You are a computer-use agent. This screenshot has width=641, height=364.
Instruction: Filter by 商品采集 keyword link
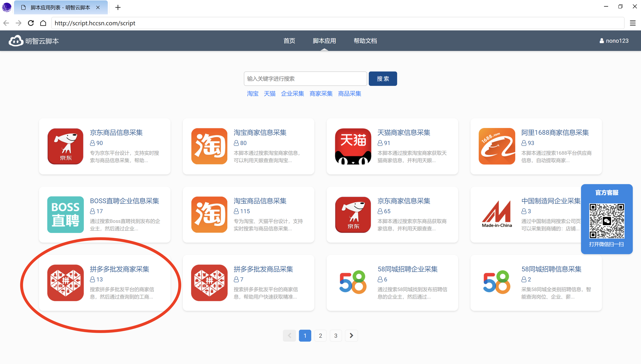coord(349,93)
